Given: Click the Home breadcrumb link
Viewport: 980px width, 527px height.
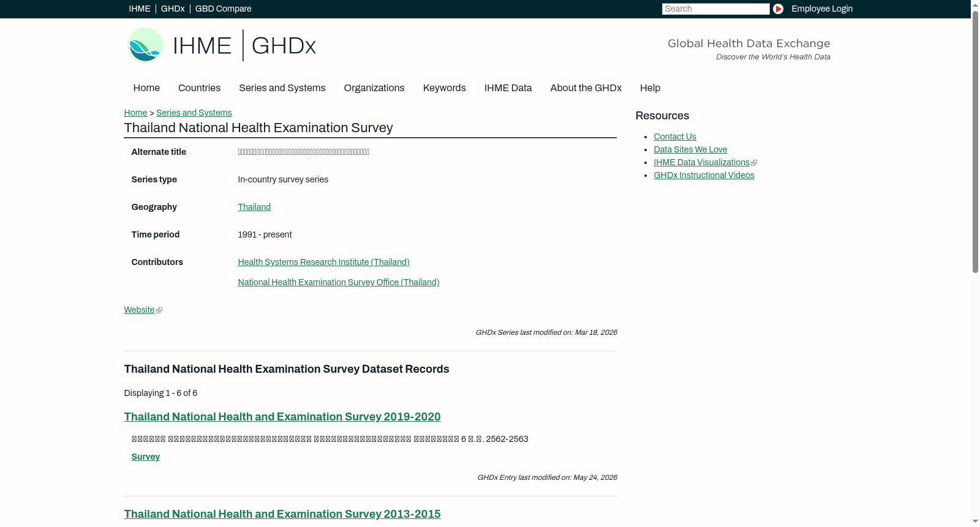Looking at the screenshot, I should tap(135, 113).
